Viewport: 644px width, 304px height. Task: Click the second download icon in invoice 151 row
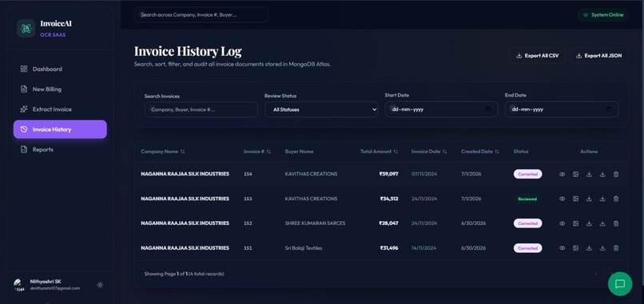[x=602, y=248]
